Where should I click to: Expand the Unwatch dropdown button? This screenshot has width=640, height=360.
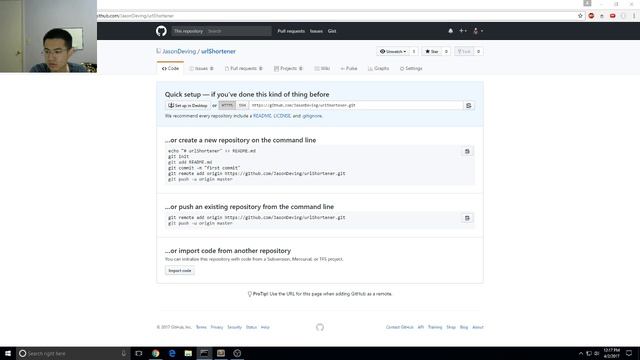(393, 51)
